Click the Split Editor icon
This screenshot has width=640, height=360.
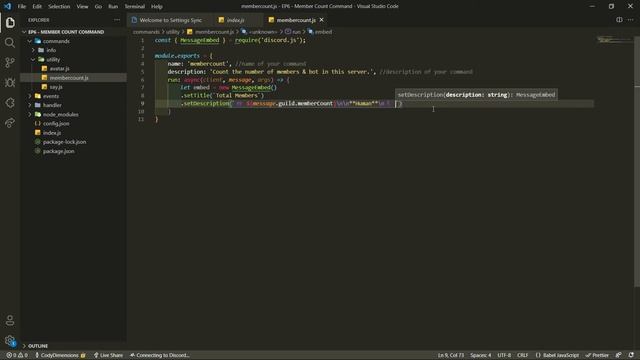pyautogui.click(x=619, y=20)
